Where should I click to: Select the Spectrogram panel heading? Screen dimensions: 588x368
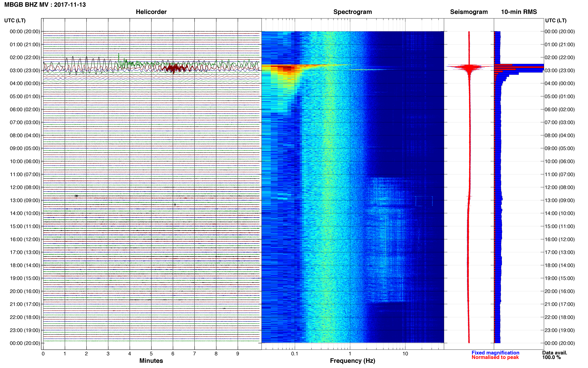click(352, 12)
